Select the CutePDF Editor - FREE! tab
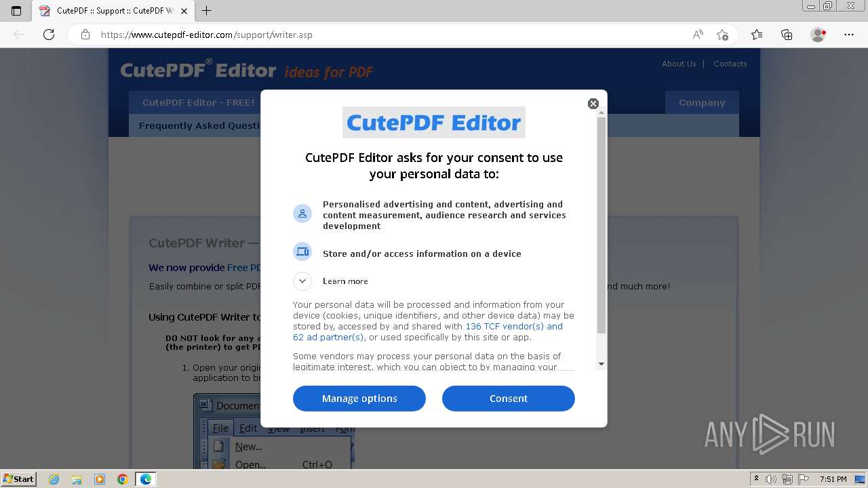The image size is (868, 488). (198, 103)
